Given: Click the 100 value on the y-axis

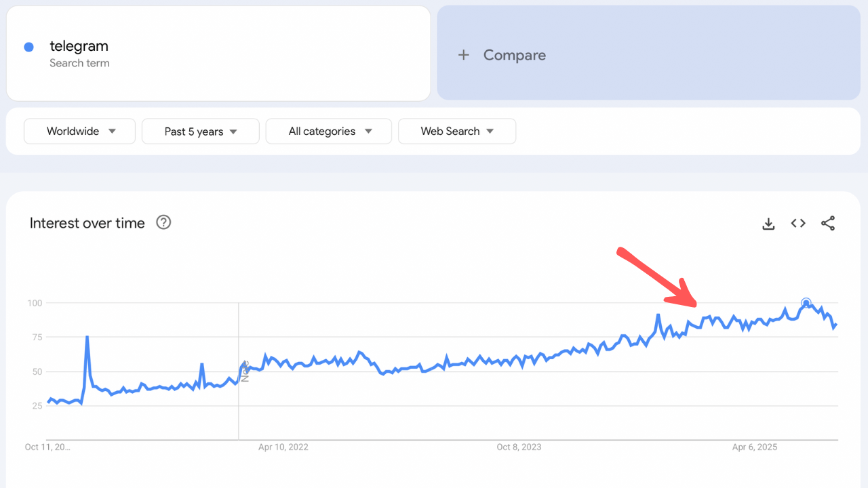Looking at the screenshot, I should coord(35,303).
